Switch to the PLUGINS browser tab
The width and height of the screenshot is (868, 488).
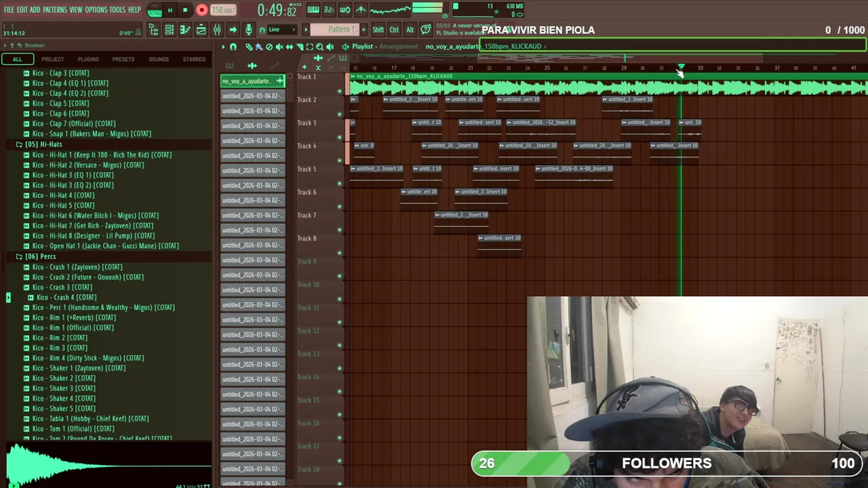pos(88,59)
